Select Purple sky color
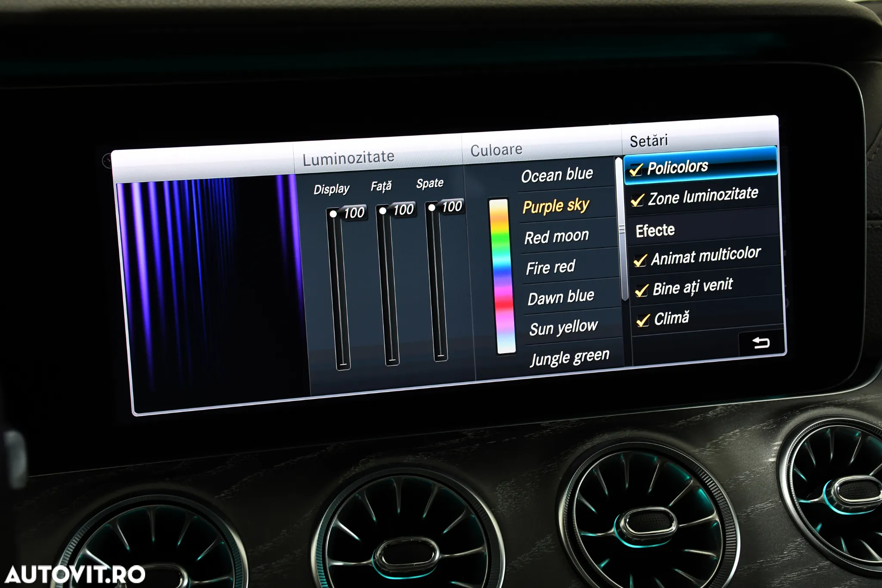Viewport: 882px width, 588px height. (x=556, y=206)
